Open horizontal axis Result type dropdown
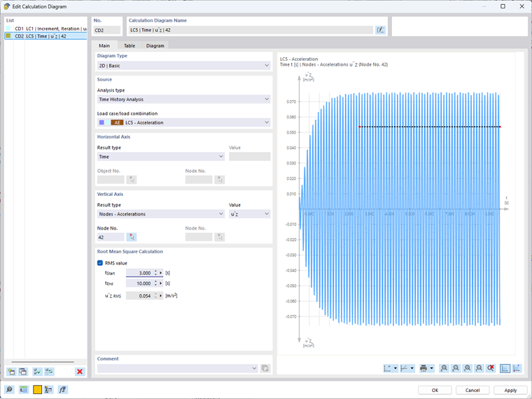 click(161, 157)
